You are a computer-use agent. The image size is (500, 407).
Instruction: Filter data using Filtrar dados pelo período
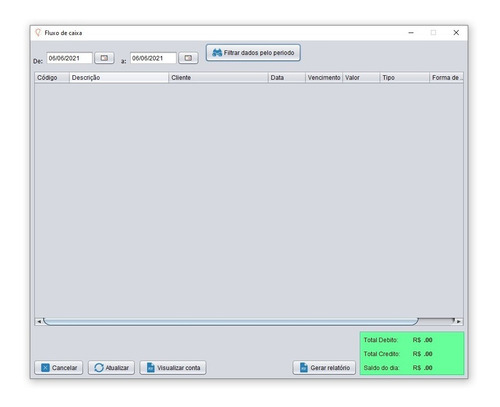(253, 53)
